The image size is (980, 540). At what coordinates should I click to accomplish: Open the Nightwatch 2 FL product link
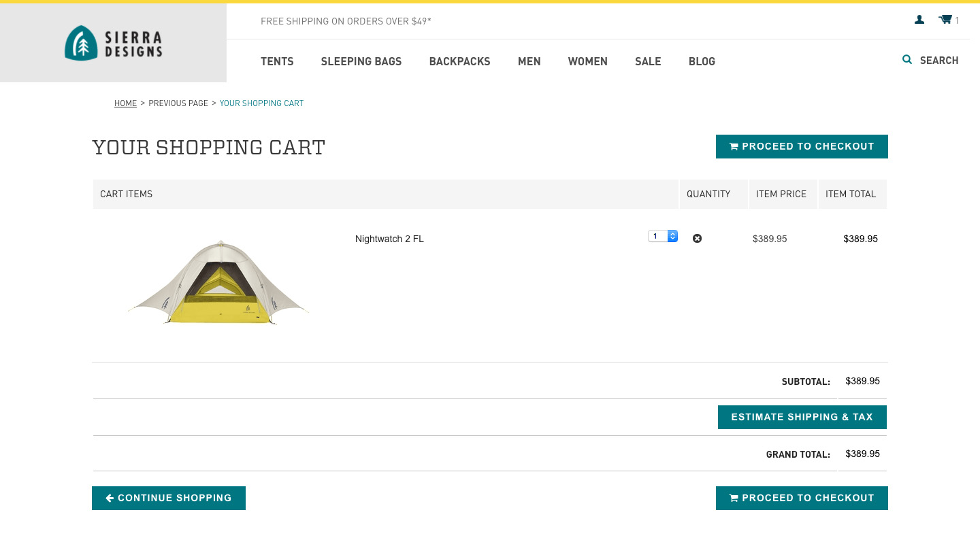[389, 239]
